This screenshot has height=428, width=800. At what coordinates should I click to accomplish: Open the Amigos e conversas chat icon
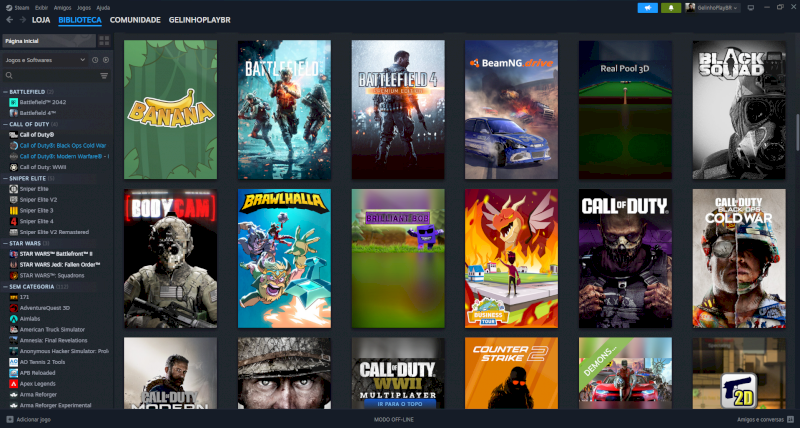(790, 419)
